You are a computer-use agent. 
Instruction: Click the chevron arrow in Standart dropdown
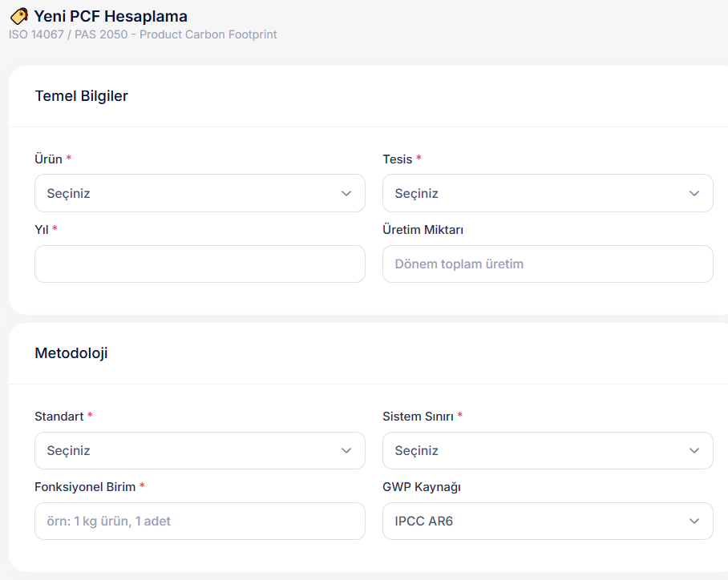click(346, 451)
